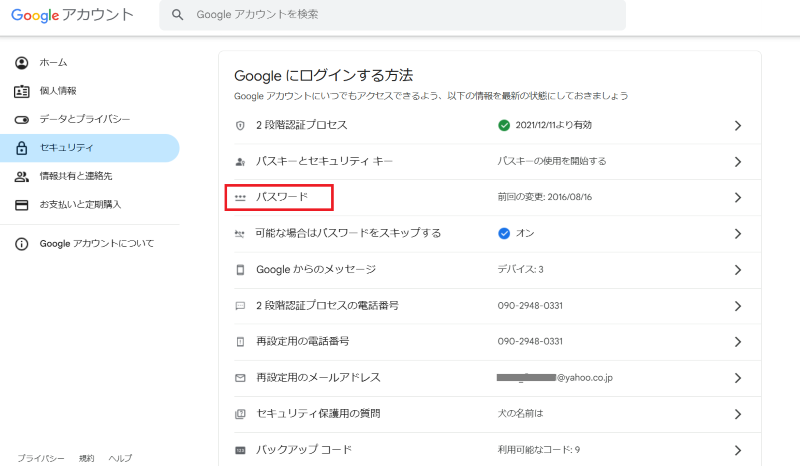Click the info icon beside Google アカウントについて
This screenshot has height=466, width=800.
(21, 244)
